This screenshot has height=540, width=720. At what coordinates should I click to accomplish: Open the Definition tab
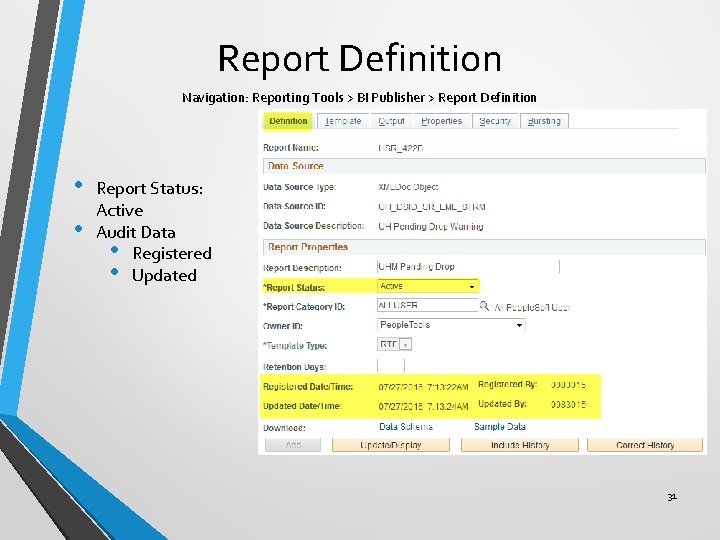pos(288,121)
